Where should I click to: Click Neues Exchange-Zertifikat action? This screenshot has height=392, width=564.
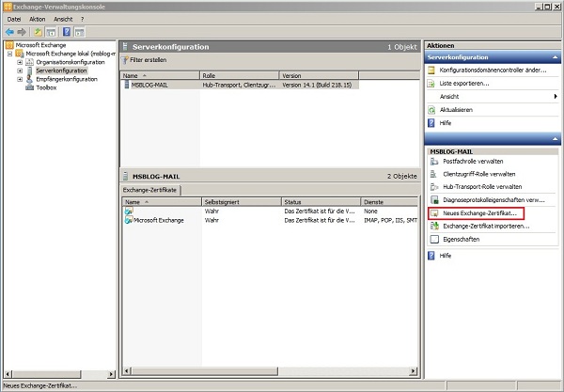pyautogui.click(x=479, y=213)
